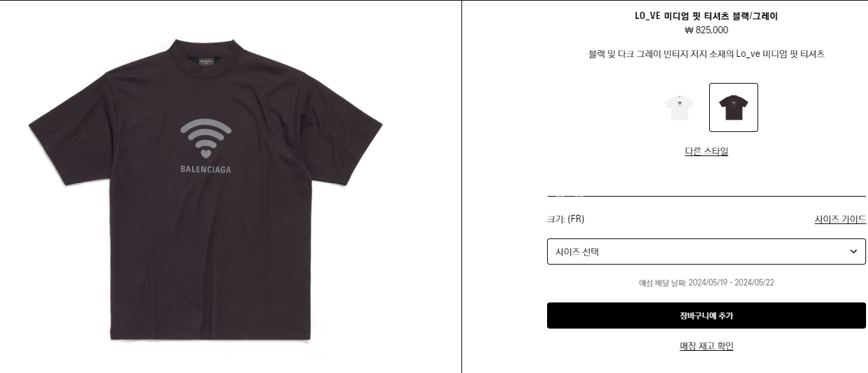Click the estimated delivery date text
Screen dimensions: 868x373
[707, 283]
